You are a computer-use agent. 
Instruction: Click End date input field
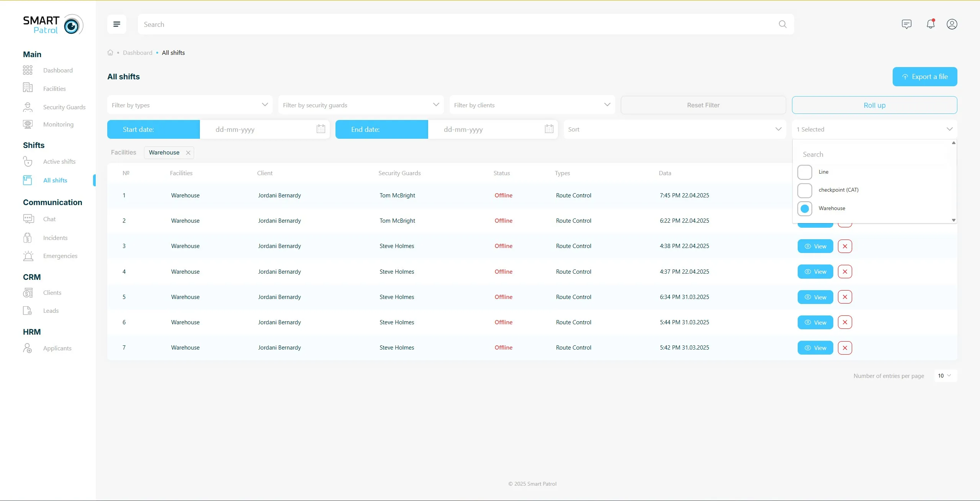493,129
